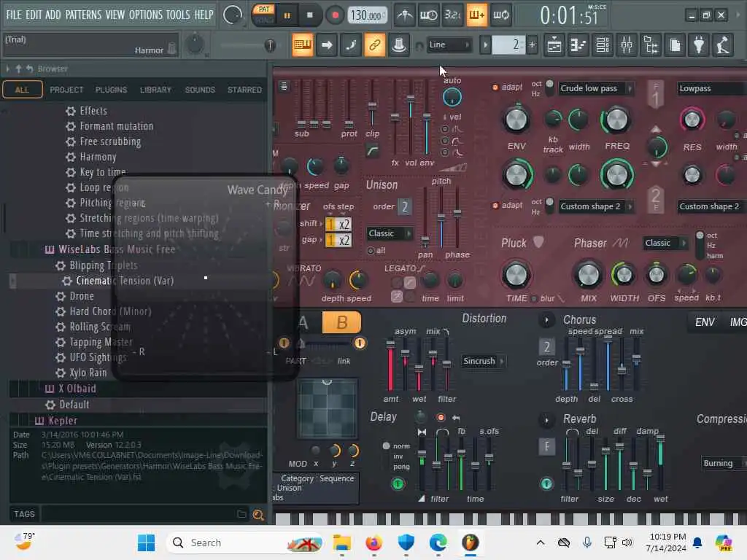Click the stamp note grouping icon
The height and width of the screenshot is (560, 747).
coord(399,45)
